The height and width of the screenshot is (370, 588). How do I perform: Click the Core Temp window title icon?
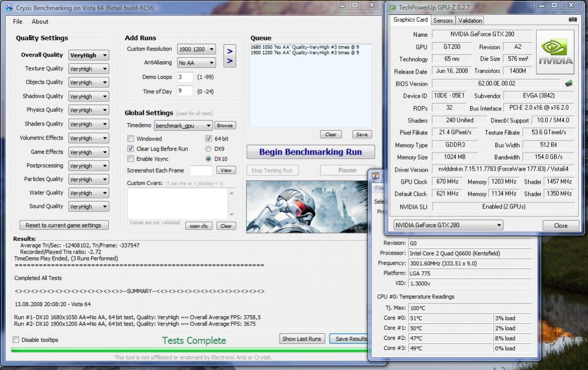coord(375,176)
